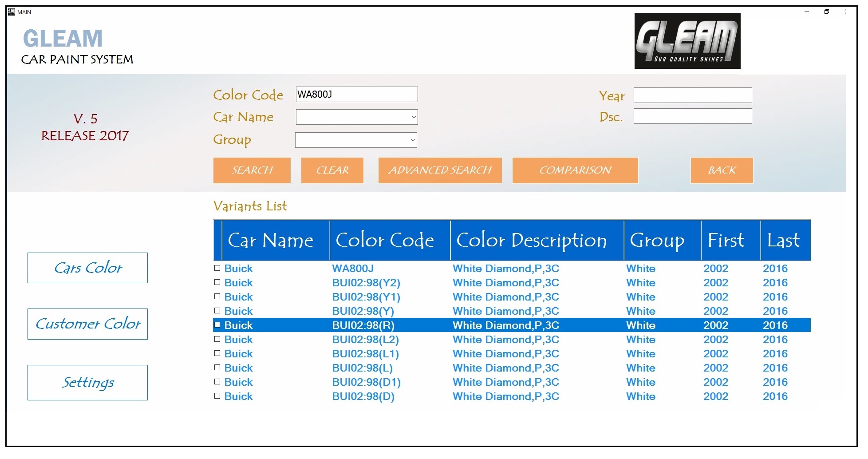Sort by the First column header

pyautogui.click(x=731, y=240)
